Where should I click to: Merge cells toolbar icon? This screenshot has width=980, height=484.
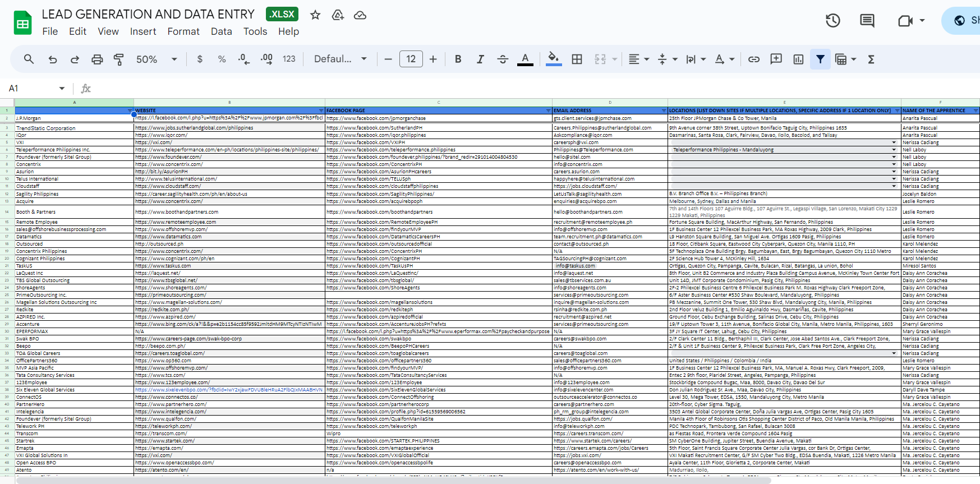coord(600,59)
